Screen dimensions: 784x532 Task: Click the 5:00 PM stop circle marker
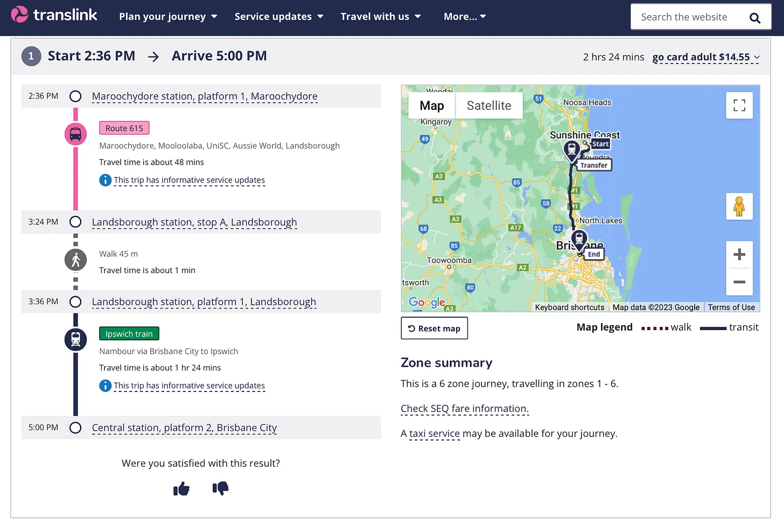point(75,428)
